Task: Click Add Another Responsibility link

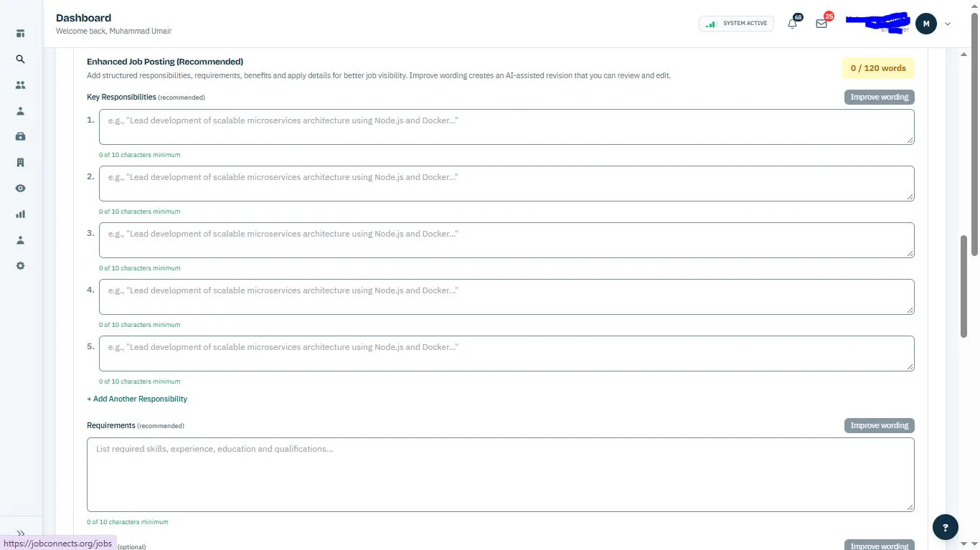Action: point(137,399)
